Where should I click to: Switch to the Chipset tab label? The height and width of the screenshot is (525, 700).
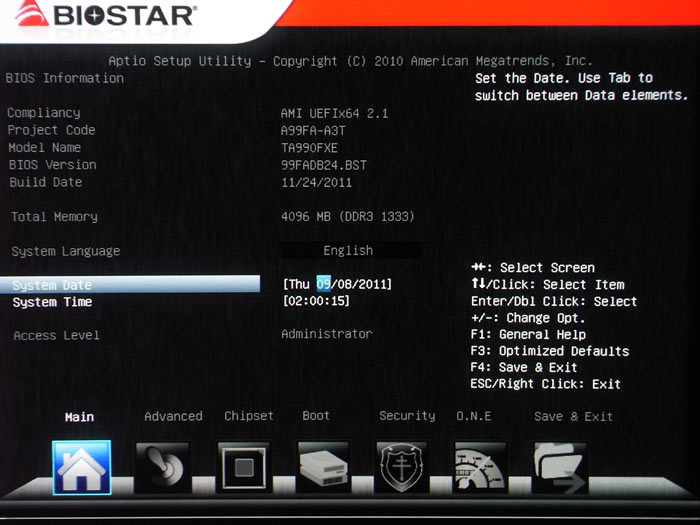click(x=249, y=416)
